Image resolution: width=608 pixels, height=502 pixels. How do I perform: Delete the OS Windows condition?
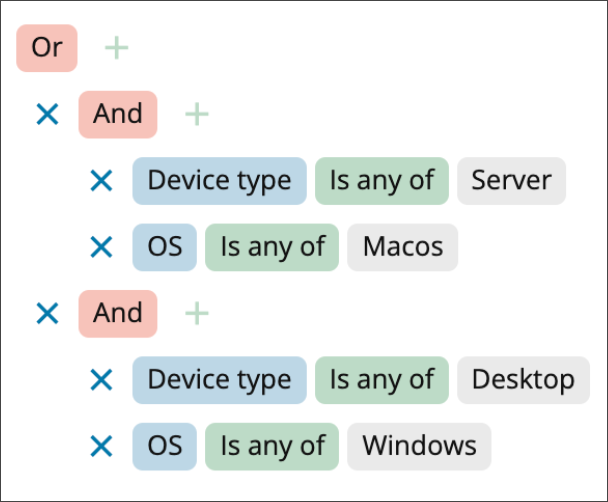101,446
